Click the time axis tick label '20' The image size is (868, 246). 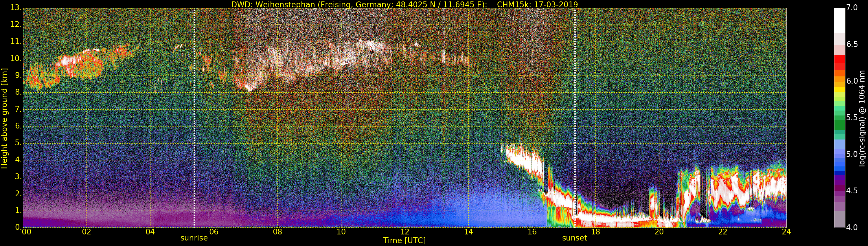pyautogui.click(x=659, y=232)
